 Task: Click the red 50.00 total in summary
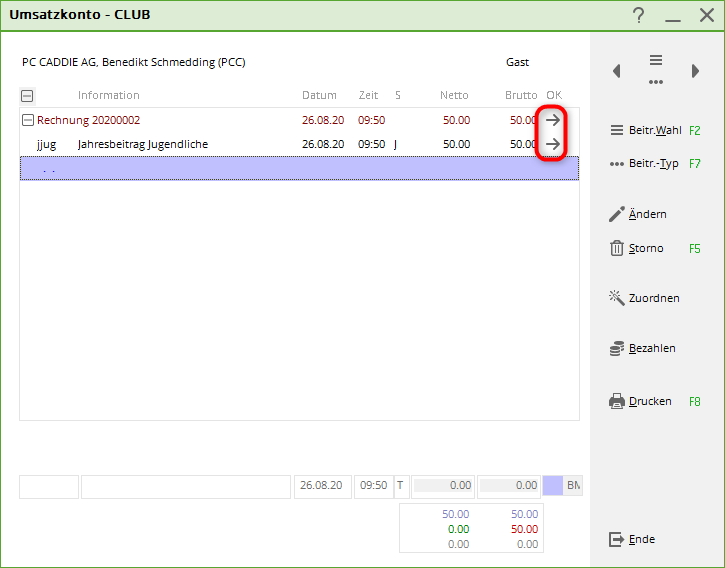click(524, 529)
